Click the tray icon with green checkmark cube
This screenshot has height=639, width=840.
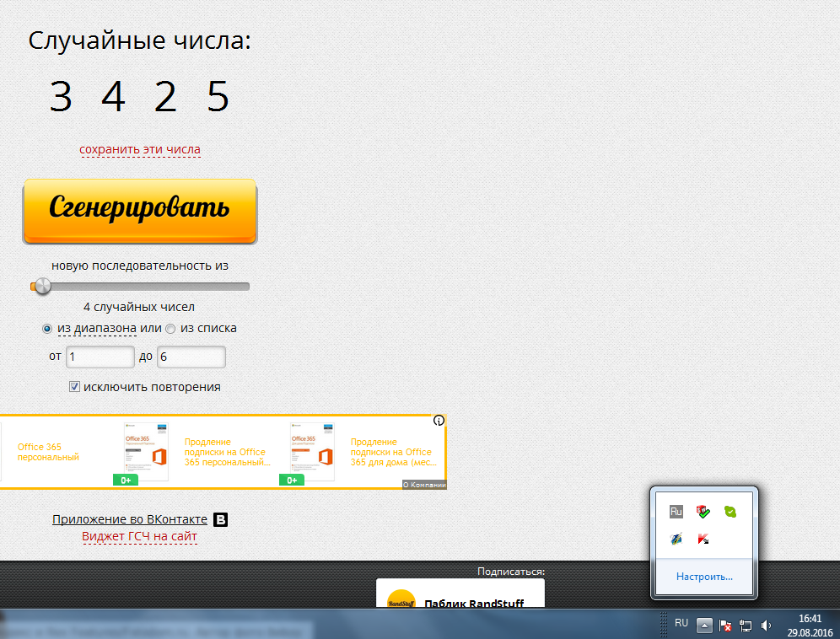click(x=703, y=512)
